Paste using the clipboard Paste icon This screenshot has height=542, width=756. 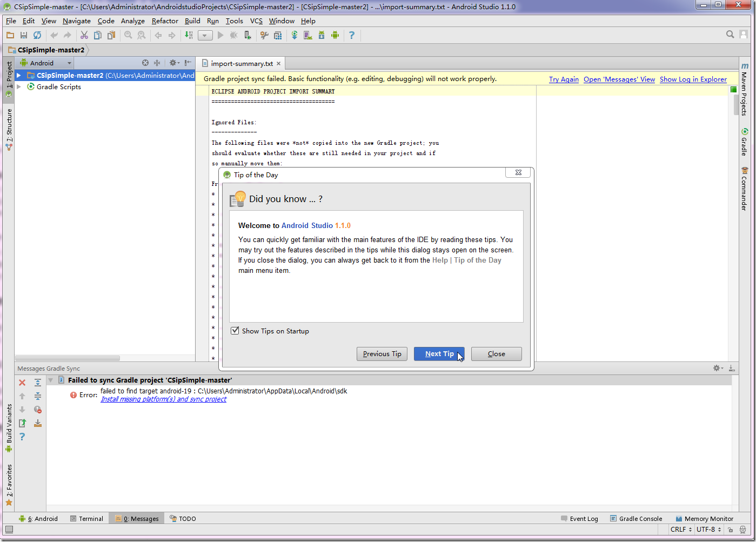[x=111, y=35]
